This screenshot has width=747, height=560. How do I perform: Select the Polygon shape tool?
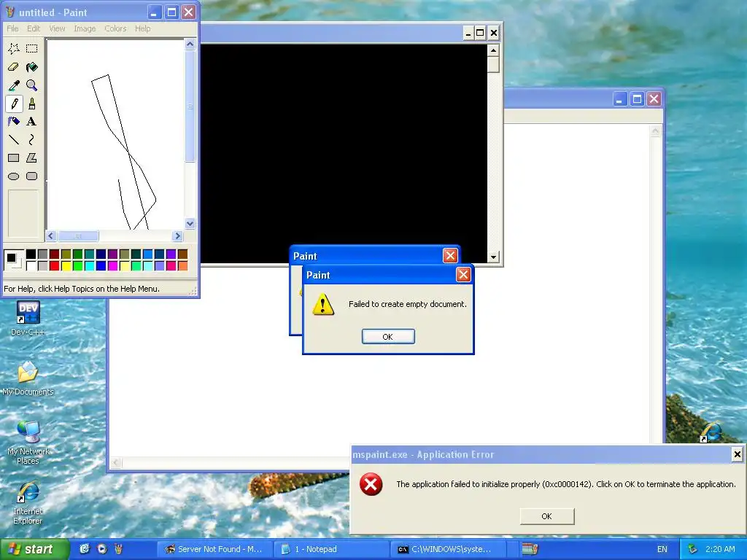[31, 157]
